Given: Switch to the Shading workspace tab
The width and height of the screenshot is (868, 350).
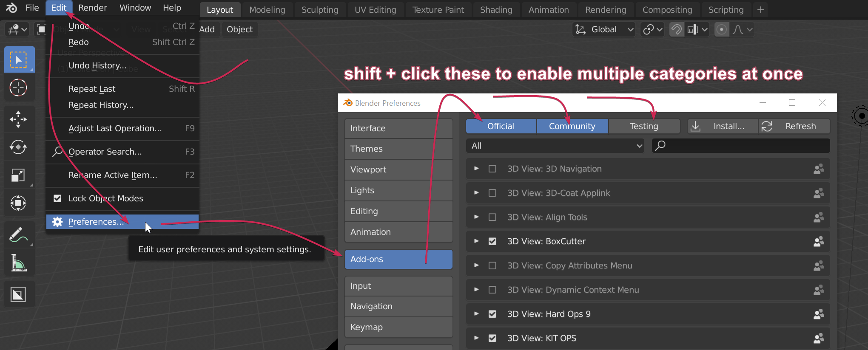Looking at the screenshot, I should click(x=496, y=10).
